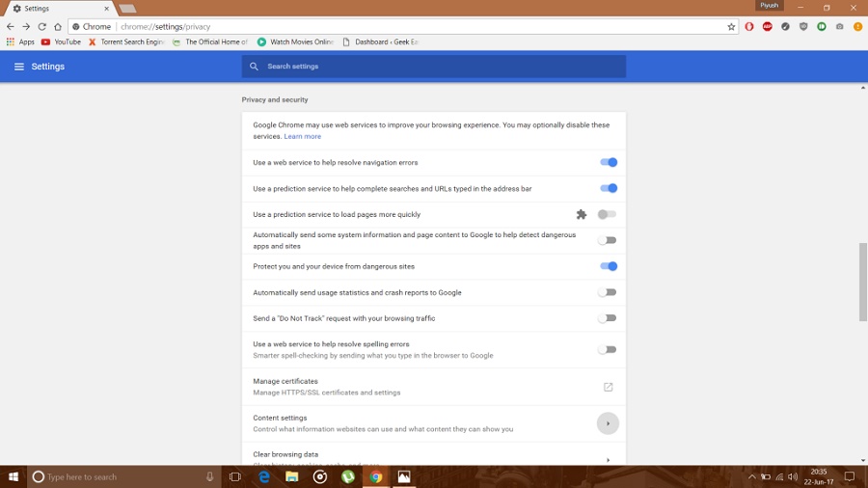
Task: Open uTorrent from the taskbar
Action: pyautogui.click(x=347, y=476)
